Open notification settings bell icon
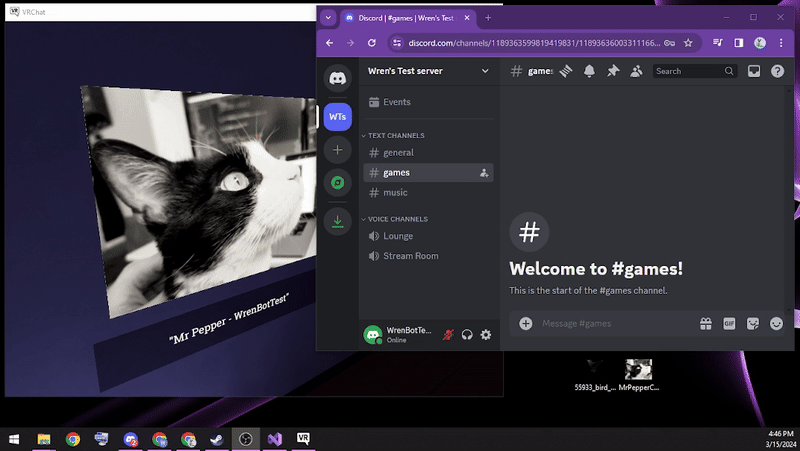Screen dimensions: 800x451 [x=589, y=71]
